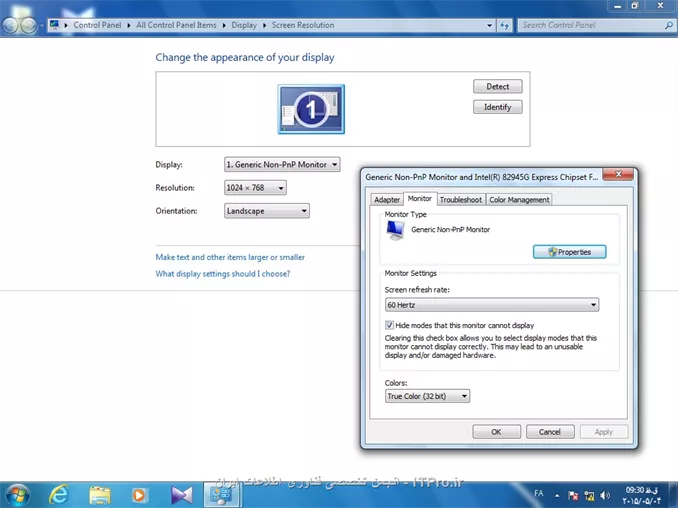Open Windows Explorer folder on taskbar

[x=99, y=495]
